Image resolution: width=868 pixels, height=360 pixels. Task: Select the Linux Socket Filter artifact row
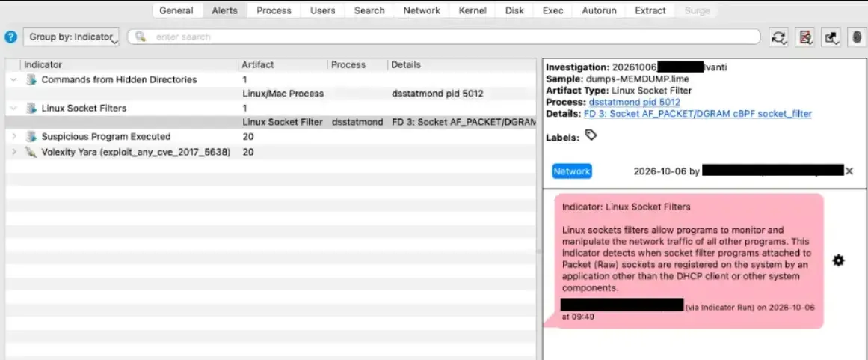pyautogui.click(x=270, y=123)
